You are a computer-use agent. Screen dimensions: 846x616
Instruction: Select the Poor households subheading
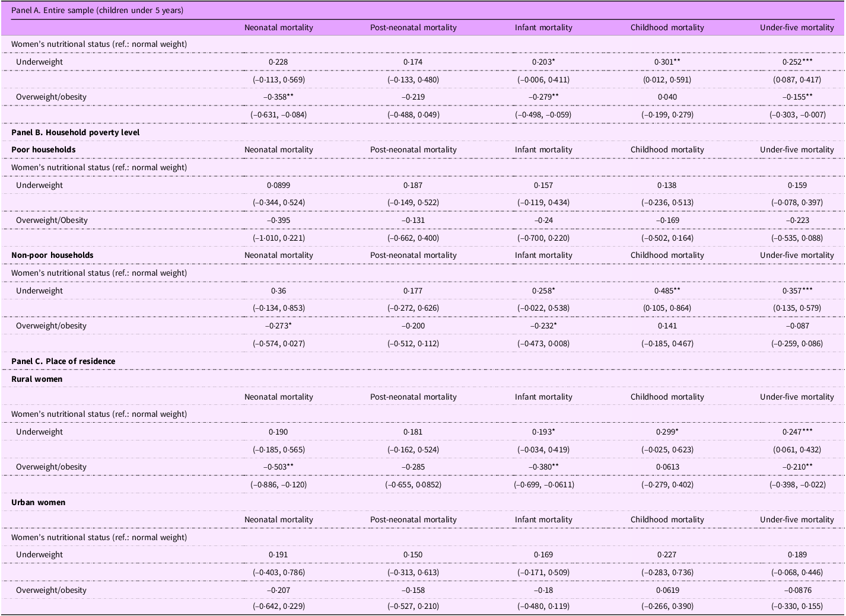tap(43, 149)
